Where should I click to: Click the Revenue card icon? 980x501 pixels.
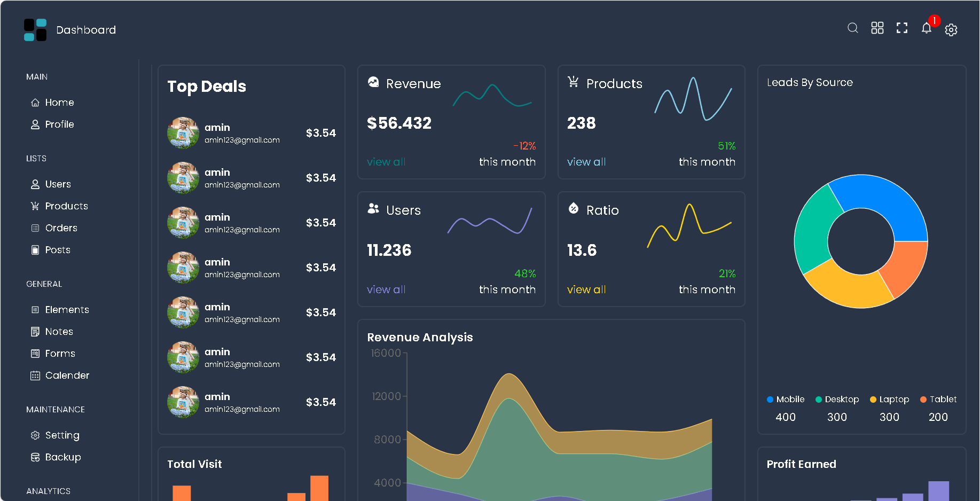coord(373,82)
